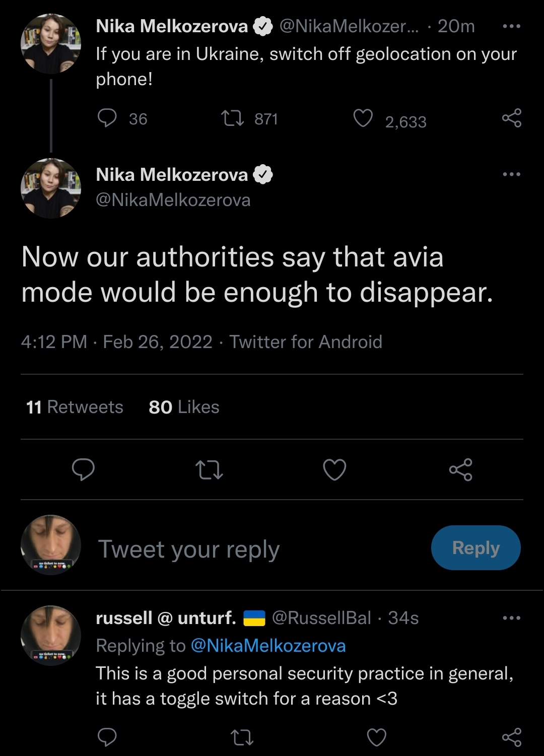The height and width of the screenshot is (756, 544).
Task: Open more options on the first tweet
Action: (x=511, y=26)
